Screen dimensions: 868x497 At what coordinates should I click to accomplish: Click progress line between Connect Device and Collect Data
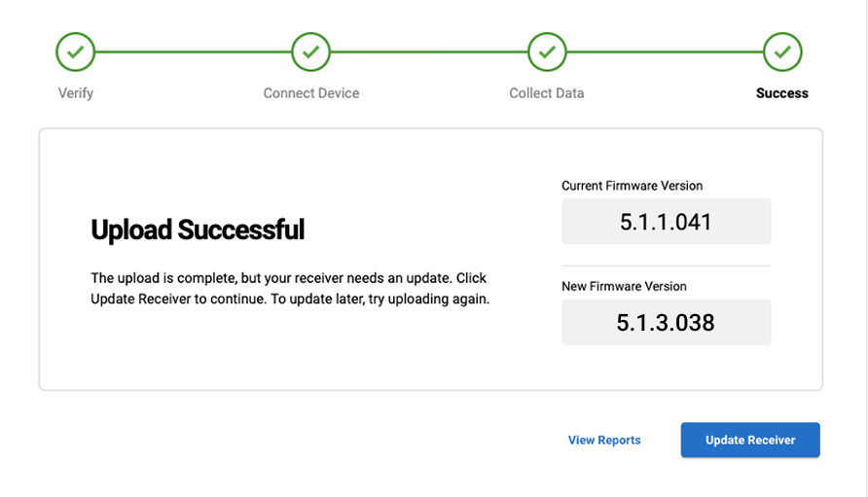(x=429, y=52)
